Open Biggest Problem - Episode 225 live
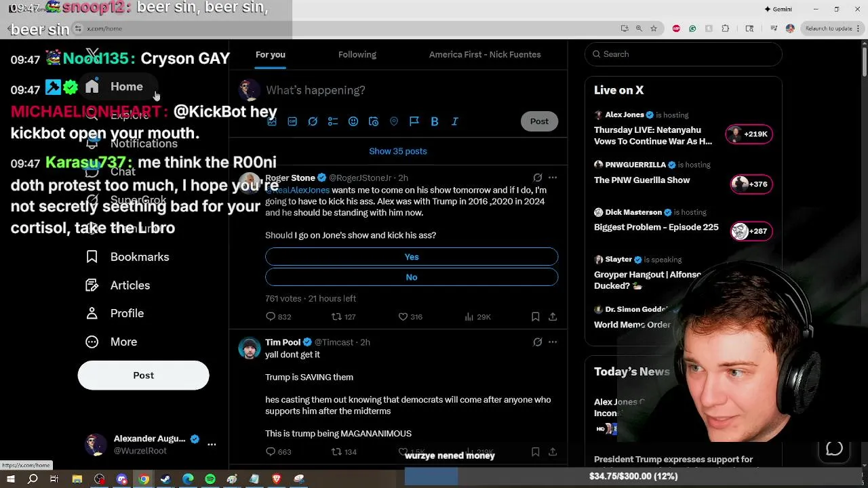The height and width of the screenshot is (488, 868). (x=656, y=227)
